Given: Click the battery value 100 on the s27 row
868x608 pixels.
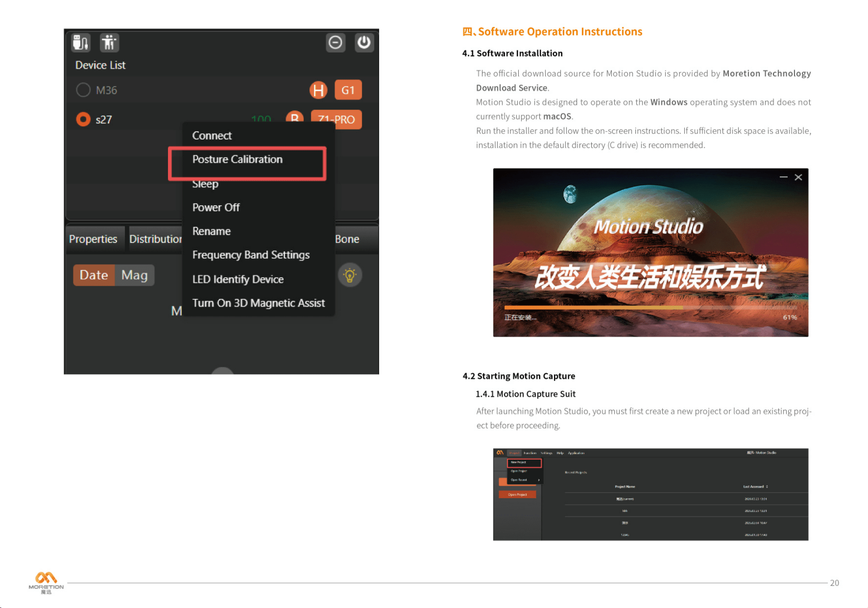Looking at the screenshot, I should tap(261, 119).
